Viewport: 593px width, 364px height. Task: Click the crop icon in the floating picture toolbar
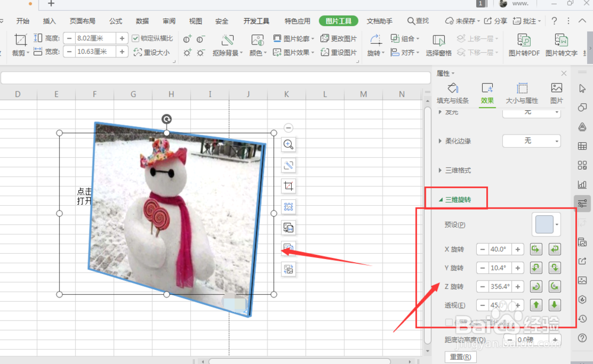pos(289,186)
